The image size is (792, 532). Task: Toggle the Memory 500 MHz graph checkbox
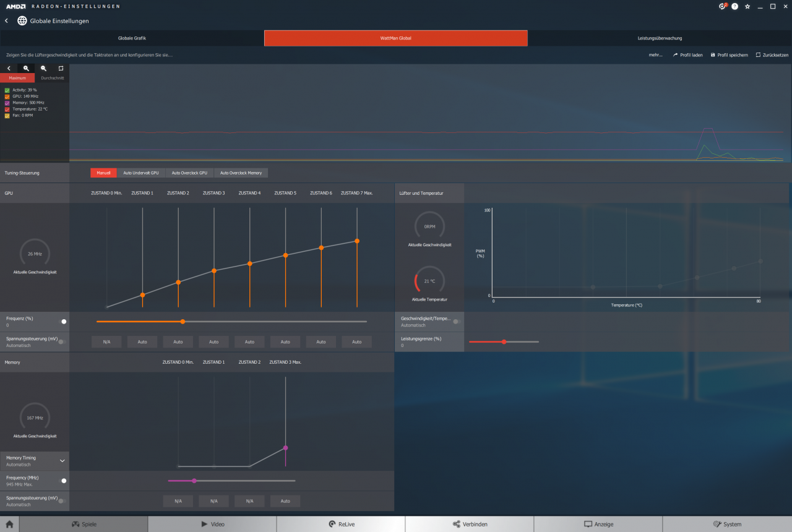coord(7,103)
